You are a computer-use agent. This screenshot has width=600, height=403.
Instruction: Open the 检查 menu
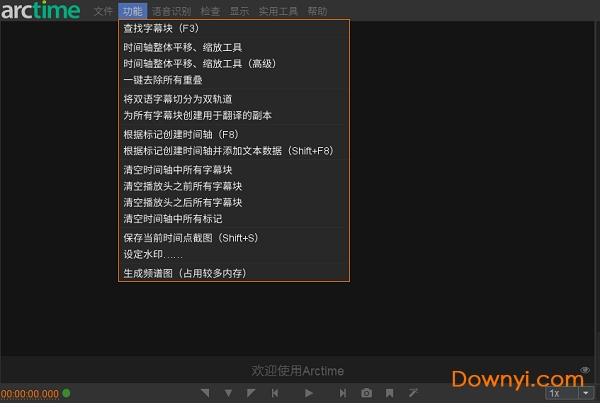[x=210, y=11]
